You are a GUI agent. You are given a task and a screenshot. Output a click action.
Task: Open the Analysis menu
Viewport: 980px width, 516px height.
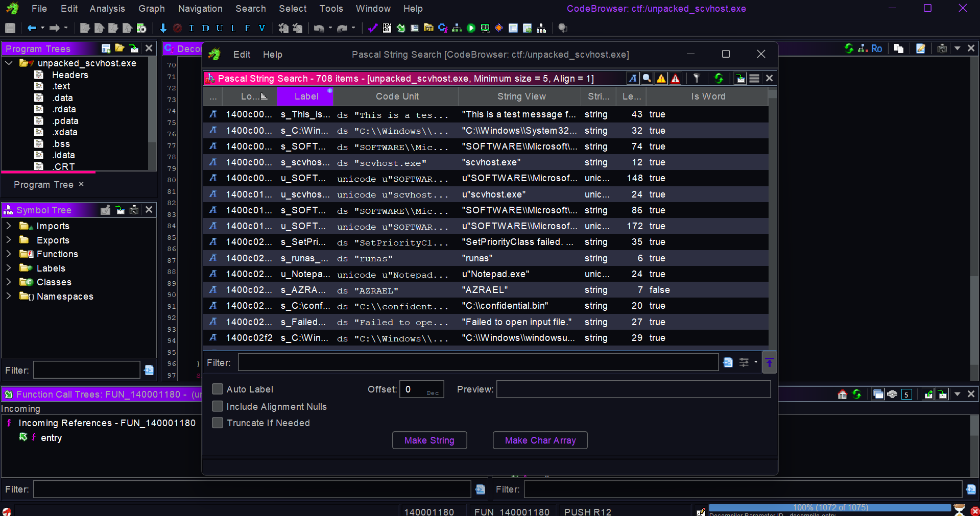107,9
